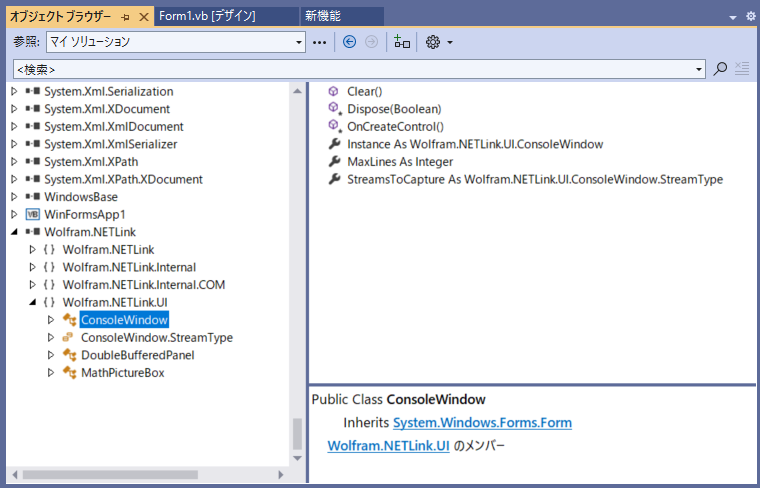Select the Dispose(Boolean) member text

[x=394, y=109]
